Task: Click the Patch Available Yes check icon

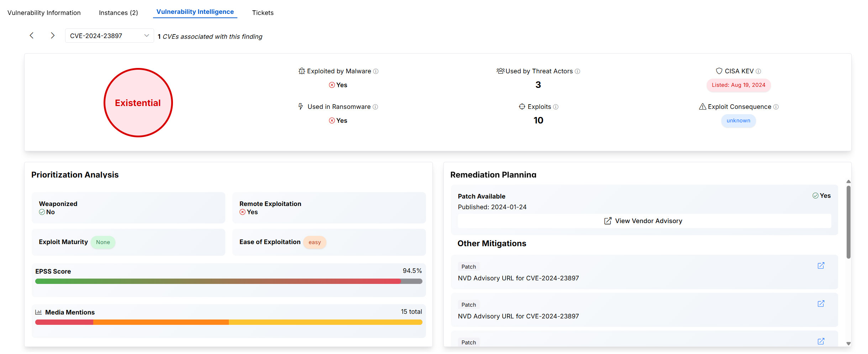Action: (x=815, y=196)
